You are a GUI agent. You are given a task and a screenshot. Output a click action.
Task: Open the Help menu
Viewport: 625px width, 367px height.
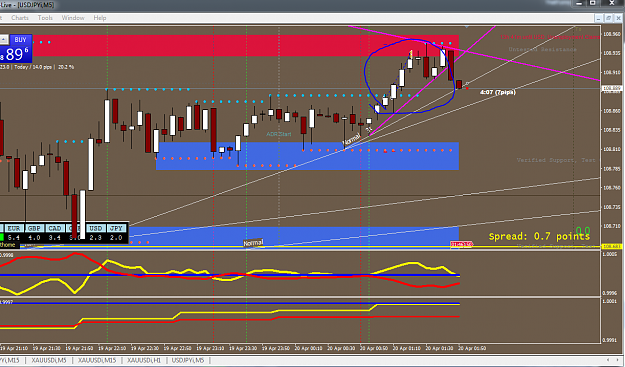pos(100,18)
